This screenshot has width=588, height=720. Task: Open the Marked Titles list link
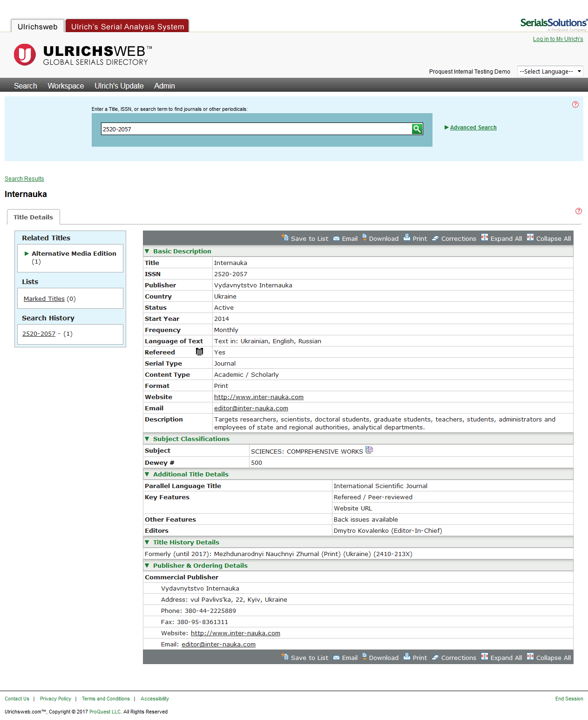pyautogui.click(x=44, y=299)
